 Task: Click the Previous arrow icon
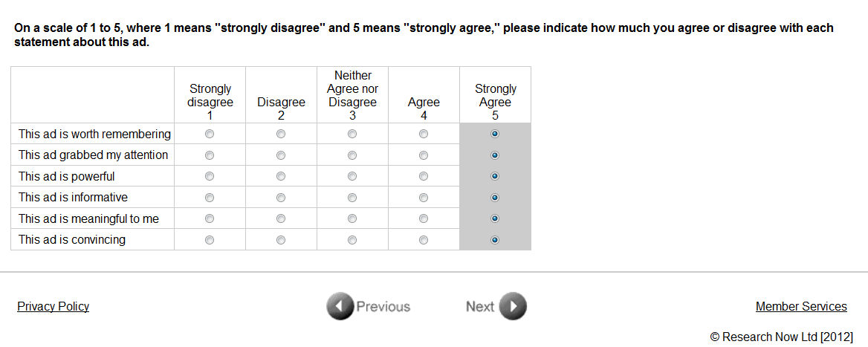(x=340, y=306)
